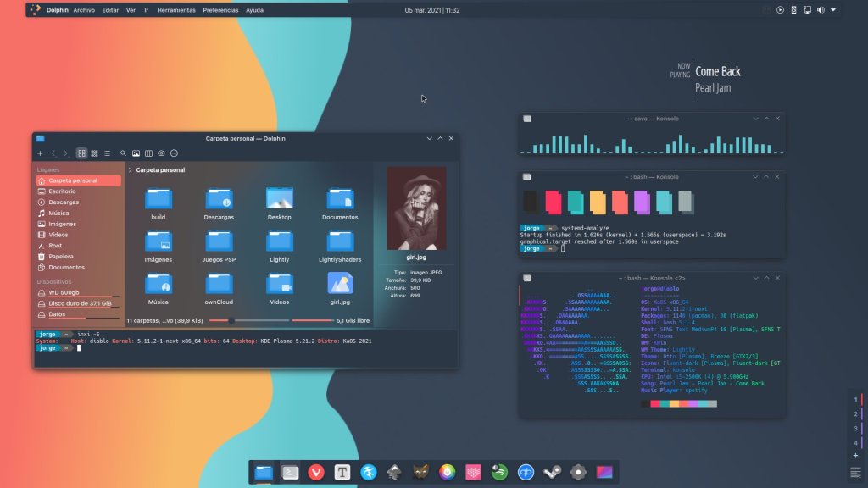Switch Dolphin to details list view
This screenshot has width=868, height=488.
pos(107,153)
